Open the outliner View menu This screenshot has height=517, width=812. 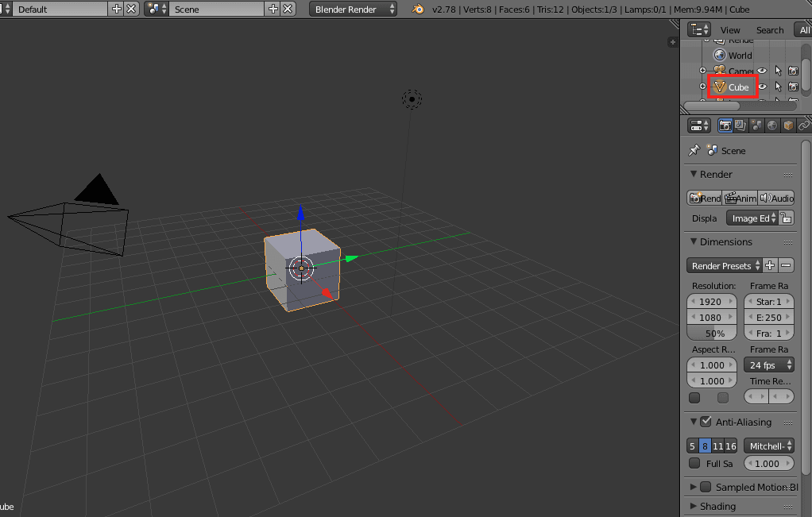click(730, 30)
